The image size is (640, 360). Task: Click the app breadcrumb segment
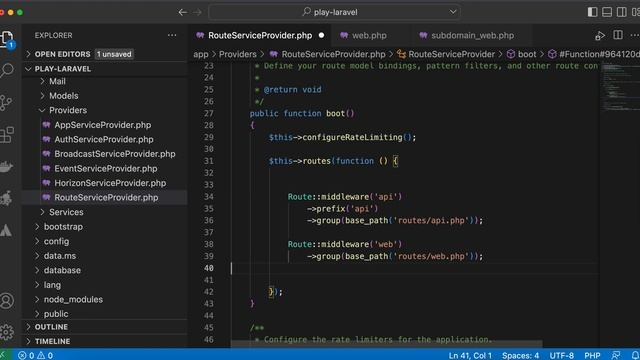point(201,54)
